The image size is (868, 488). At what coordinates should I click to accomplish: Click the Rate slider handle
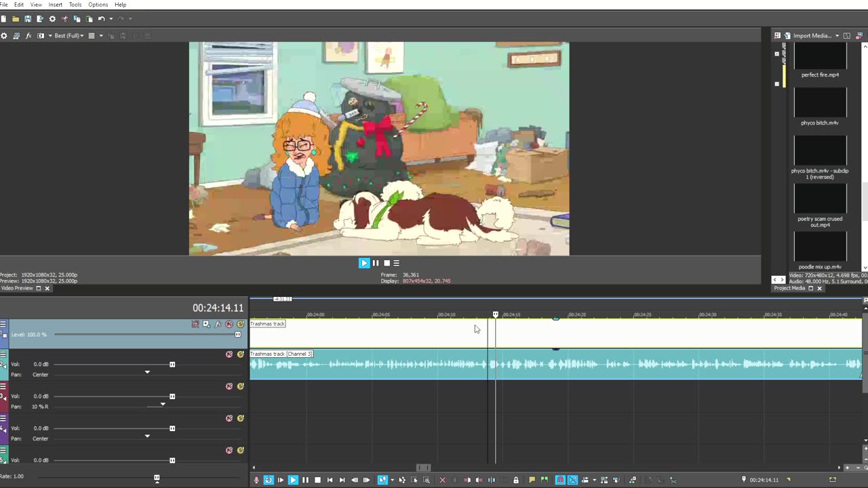point(157,478)
